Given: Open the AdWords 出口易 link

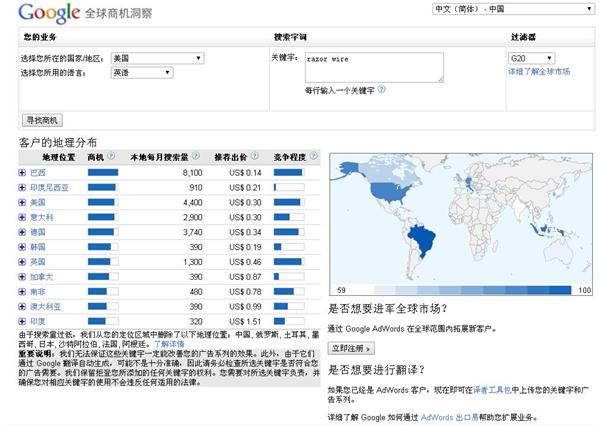Looking at the screenshot, I should tap(449, 417).
